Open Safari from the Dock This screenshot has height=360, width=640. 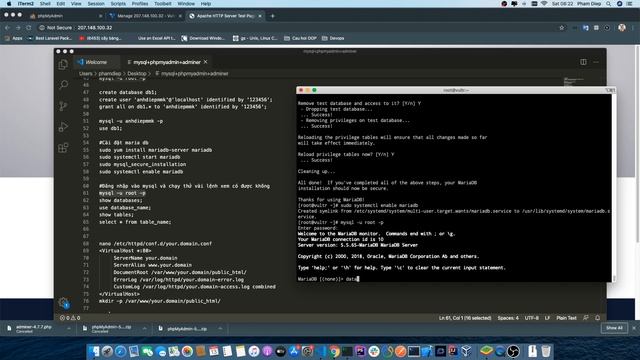coord(120,351)
